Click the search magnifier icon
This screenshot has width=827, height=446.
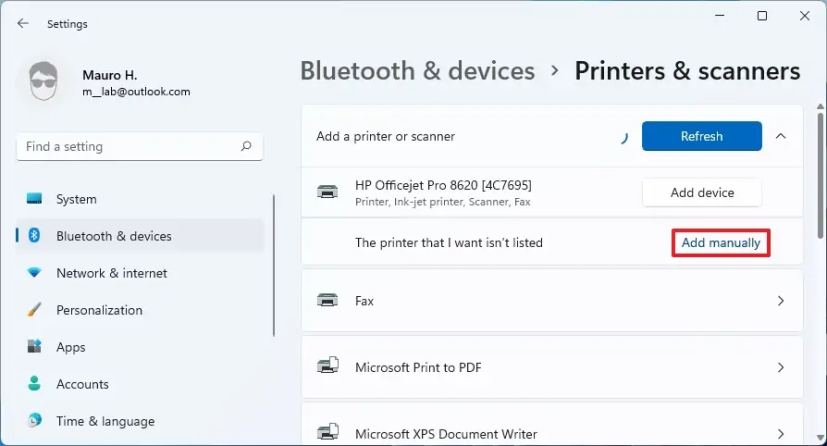[246, 146]
